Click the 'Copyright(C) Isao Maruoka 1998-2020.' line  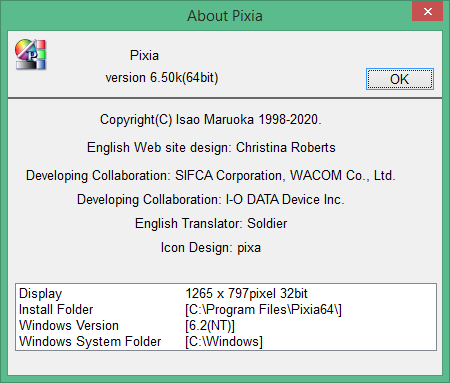pos(211,119)
